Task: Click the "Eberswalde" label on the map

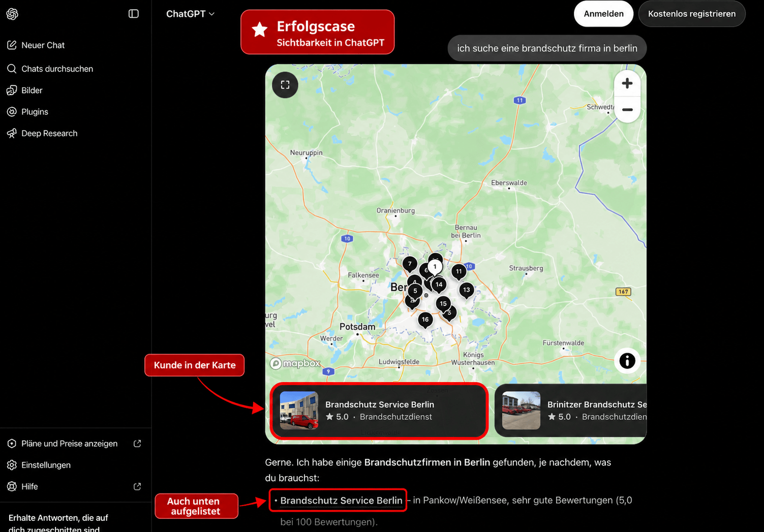Action: 509,183
